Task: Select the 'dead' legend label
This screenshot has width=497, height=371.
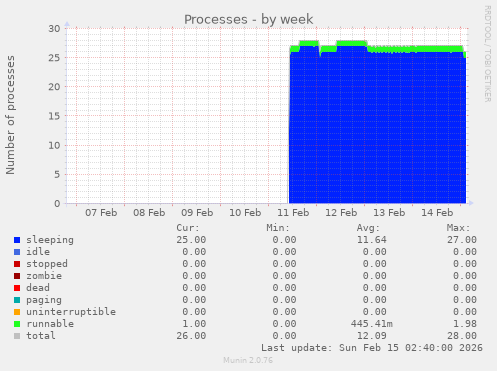Action: click(x=38, y=288)
